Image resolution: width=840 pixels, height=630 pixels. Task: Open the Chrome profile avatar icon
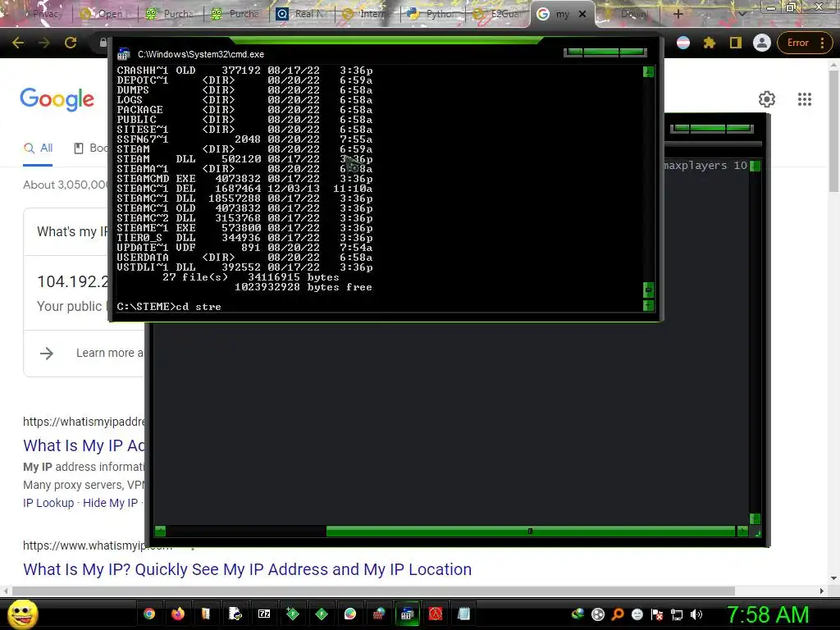762,43
